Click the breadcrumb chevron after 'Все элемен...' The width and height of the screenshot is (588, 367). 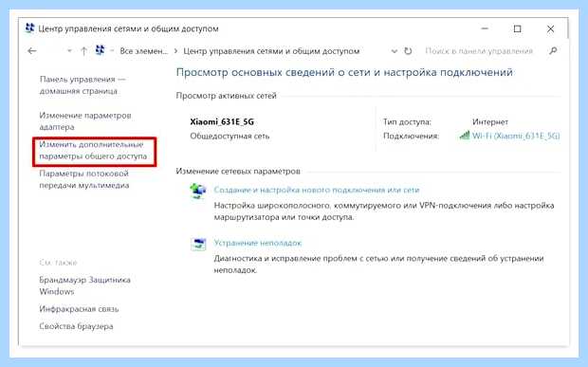coord(175,51)
